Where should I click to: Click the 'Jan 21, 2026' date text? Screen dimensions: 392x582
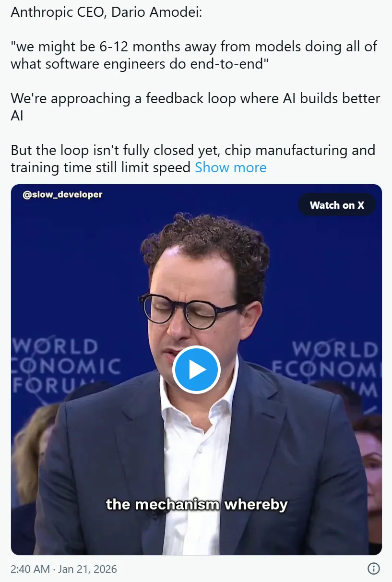pyautogui.click(x=88, y=569)
